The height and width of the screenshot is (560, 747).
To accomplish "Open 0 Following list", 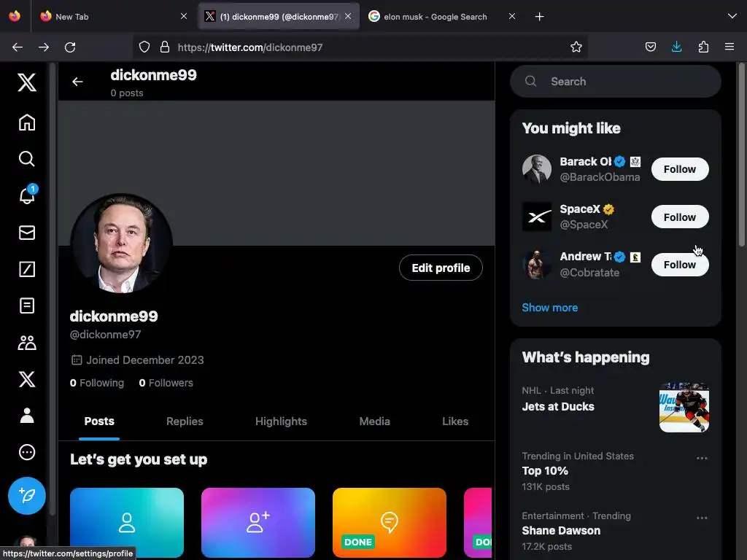I will (97, 383).
